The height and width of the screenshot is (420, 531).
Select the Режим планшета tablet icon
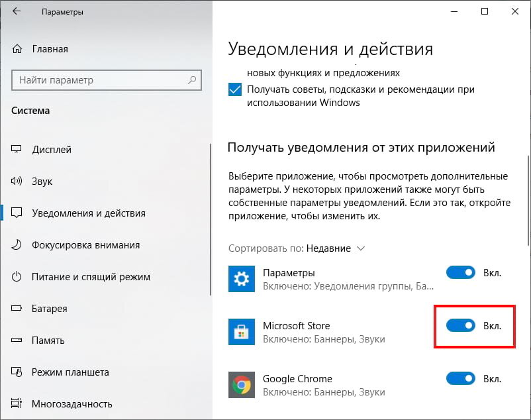pyautogui.click(x=18, y=372)
